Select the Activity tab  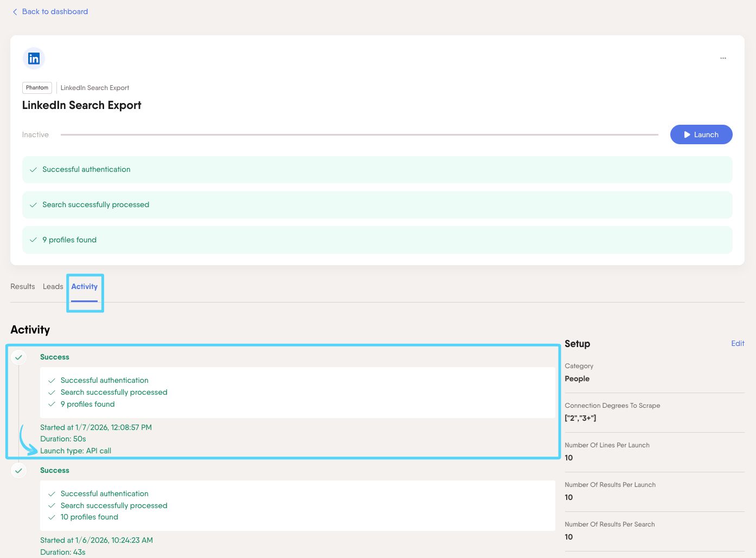85,286
